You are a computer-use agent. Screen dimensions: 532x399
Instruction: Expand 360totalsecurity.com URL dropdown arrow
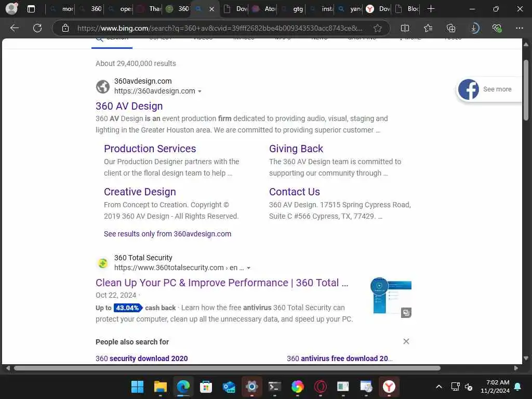pyautogui.click(x=248, y=268)
